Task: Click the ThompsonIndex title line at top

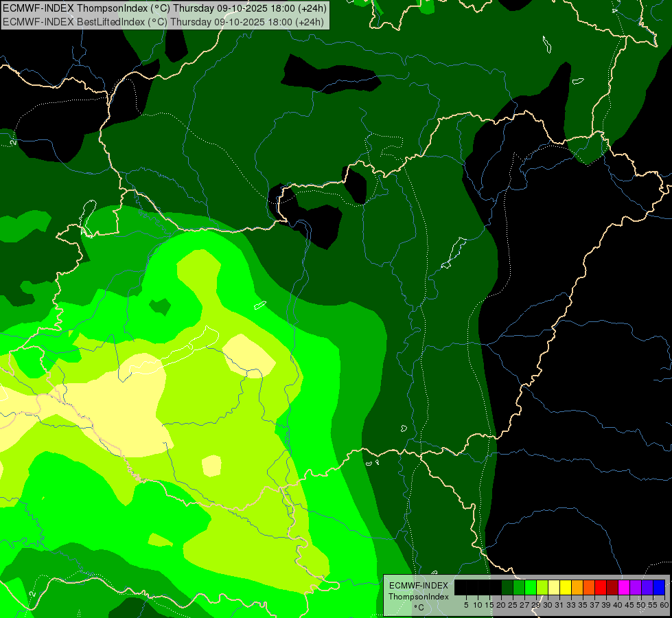Action: click(165, 8)
